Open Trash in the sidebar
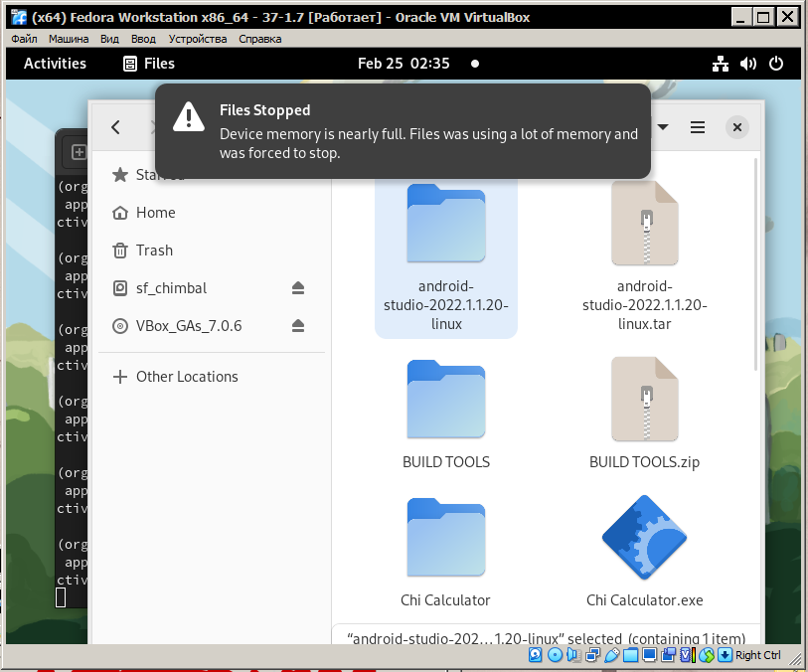This screenshot has width=808, height=672. (212, 251)
